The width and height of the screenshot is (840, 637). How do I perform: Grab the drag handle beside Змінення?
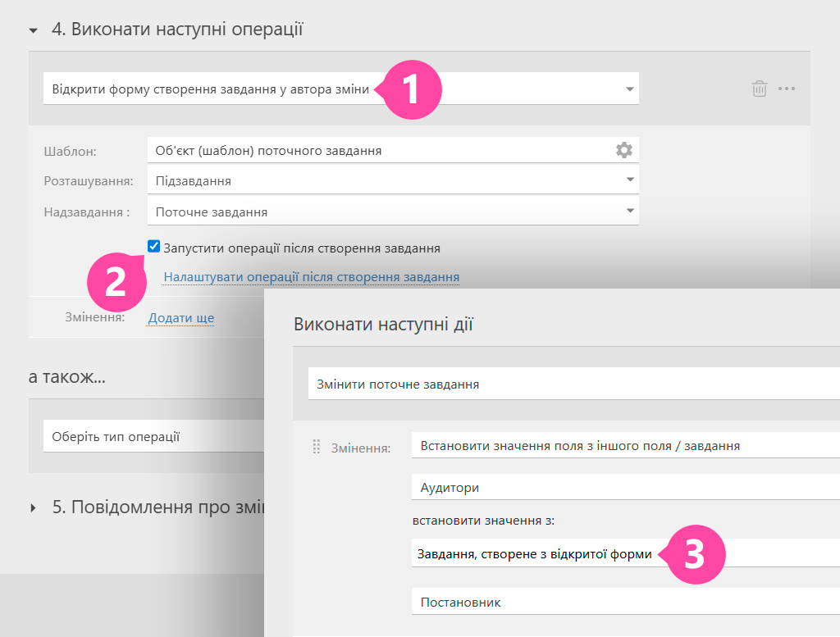coord(317,447)
